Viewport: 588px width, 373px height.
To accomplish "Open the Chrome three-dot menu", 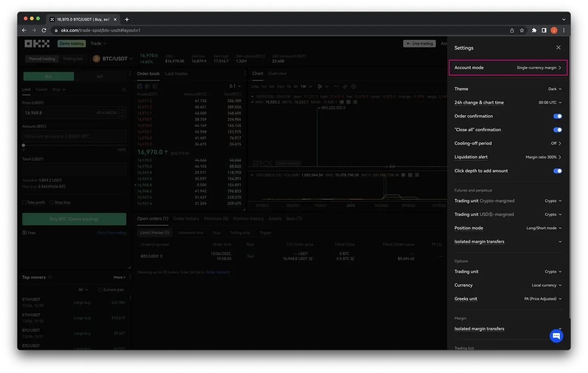I will point(564,30).
